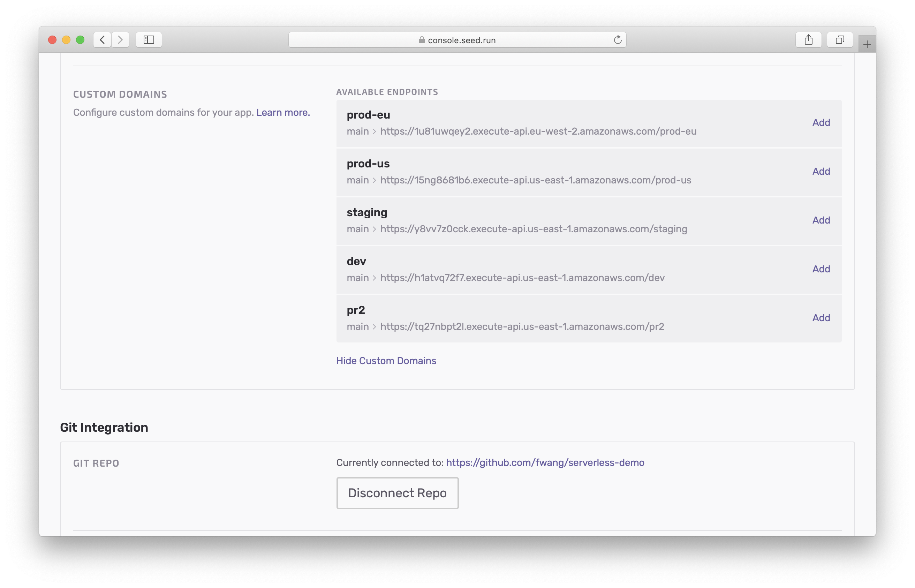
Task: Click the Available Endpoints heading
Action: [387, 92]
